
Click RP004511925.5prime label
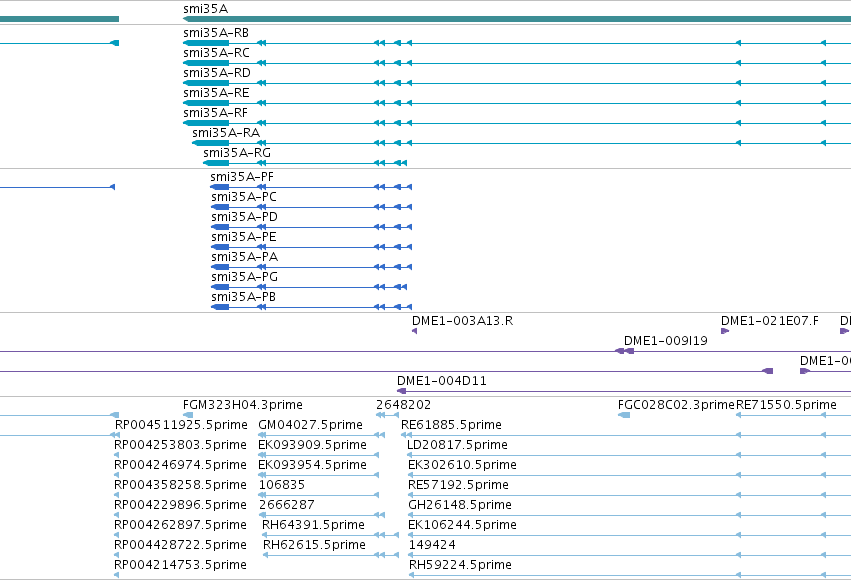tap(181, 425)
